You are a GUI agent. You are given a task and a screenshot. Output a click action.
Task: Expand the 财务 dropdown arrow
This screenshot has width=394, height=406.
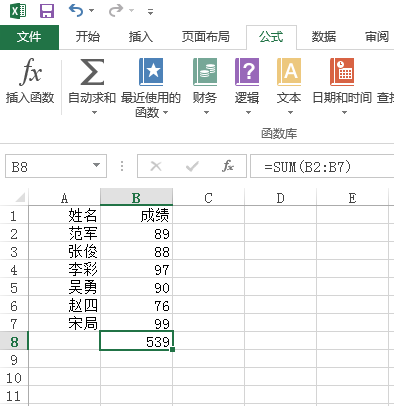pyautogui.click(x=206, y=113)
